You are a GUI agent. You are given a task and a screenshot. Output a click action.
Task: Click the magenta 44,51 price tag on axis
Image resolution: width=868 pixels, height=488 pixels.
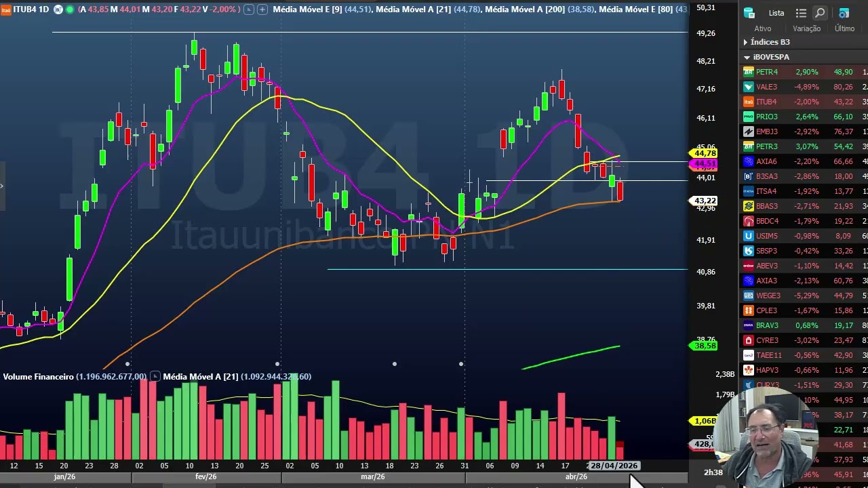705,164
